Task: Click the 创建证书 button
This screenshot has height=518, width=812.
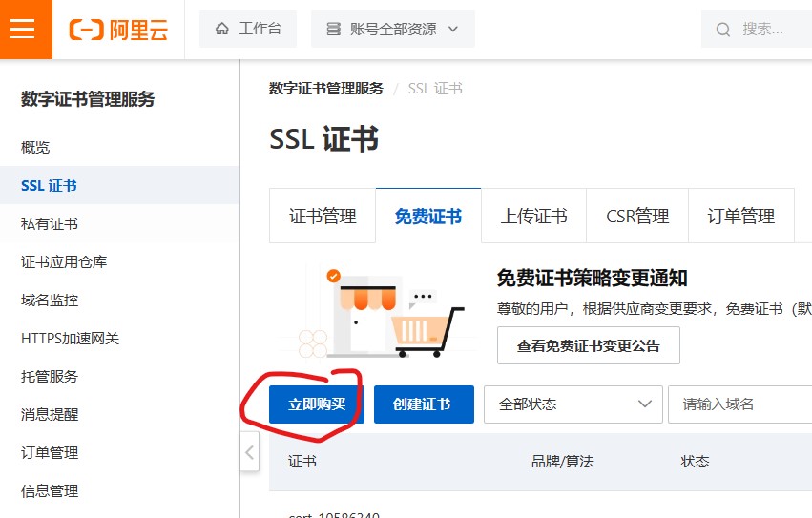Action: [424, 404]
